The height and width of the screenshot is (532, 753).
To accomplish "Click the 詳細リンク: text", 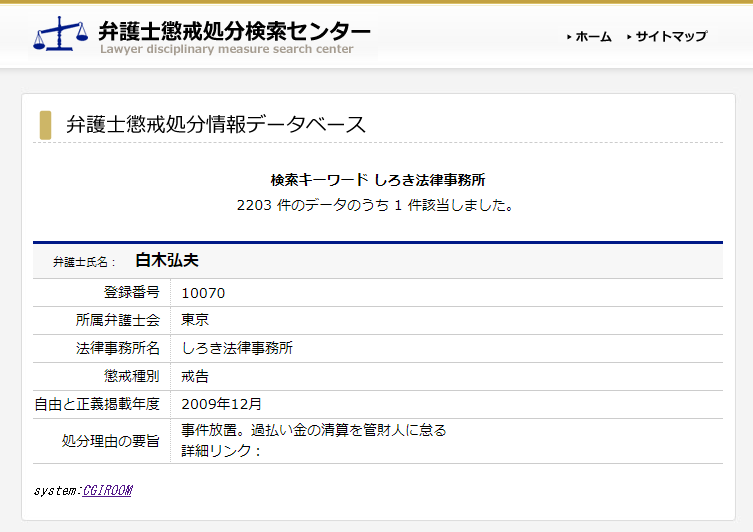I will (x=221, y=451).
